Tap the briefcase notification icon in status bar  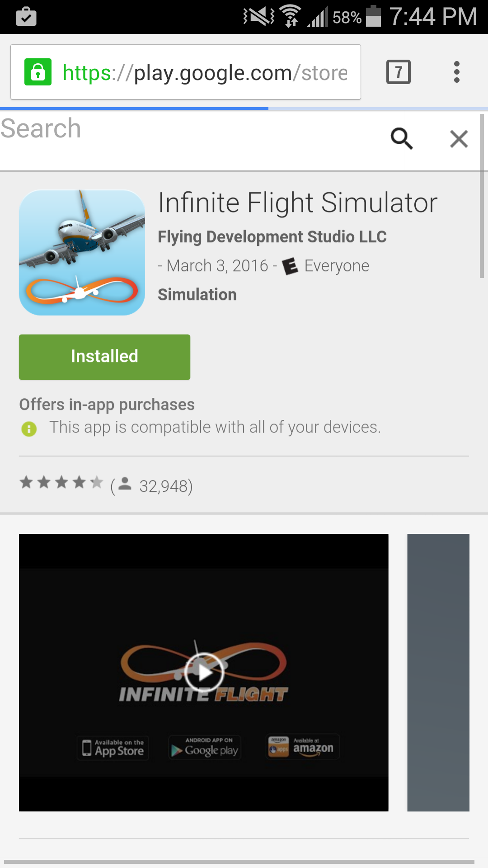click(x=26, y=17)
